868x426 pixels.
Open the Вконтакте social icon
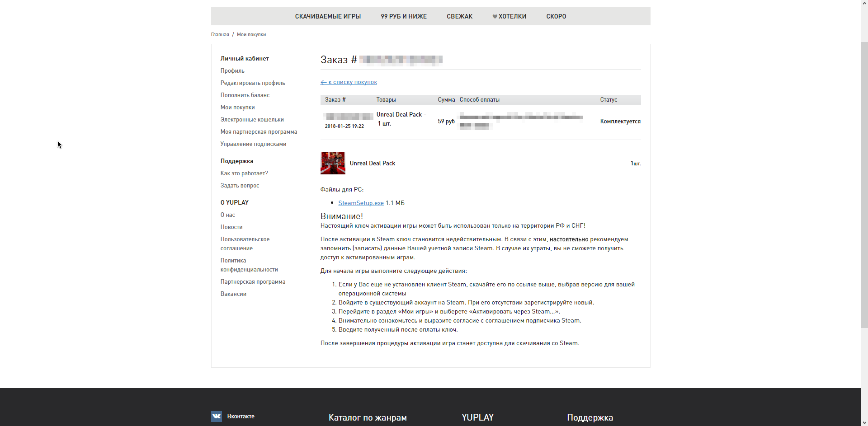217,416
